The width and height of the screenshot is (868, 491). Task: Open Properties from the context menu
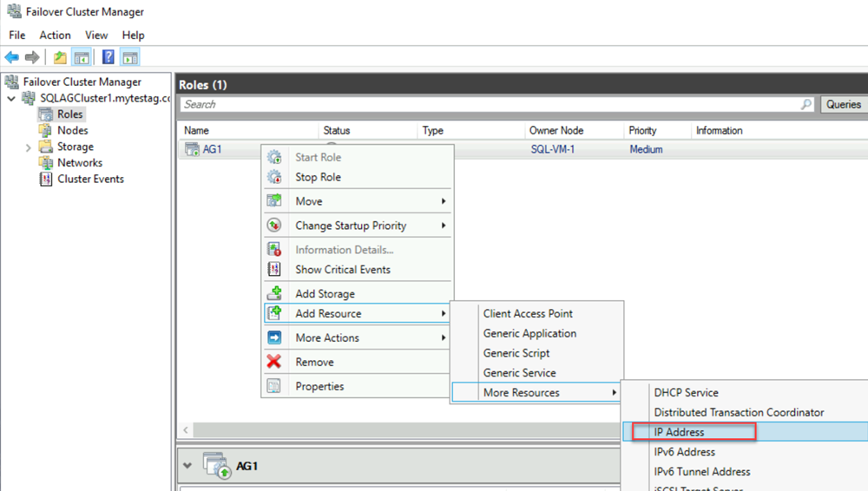[x=319, y=387]
